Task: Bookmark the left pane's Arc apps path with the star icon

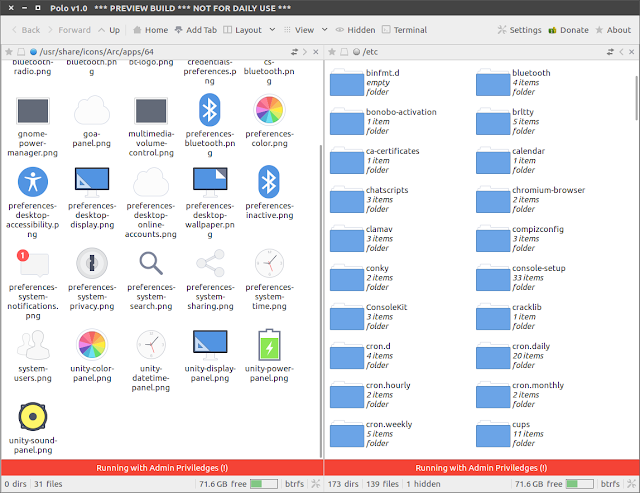Action: tap(9, 52)
